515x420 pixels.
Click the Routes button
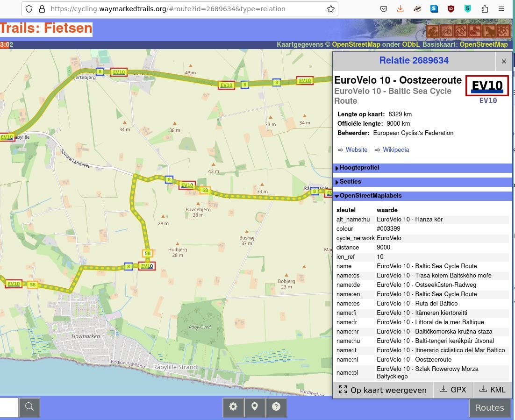click(489, 407)
